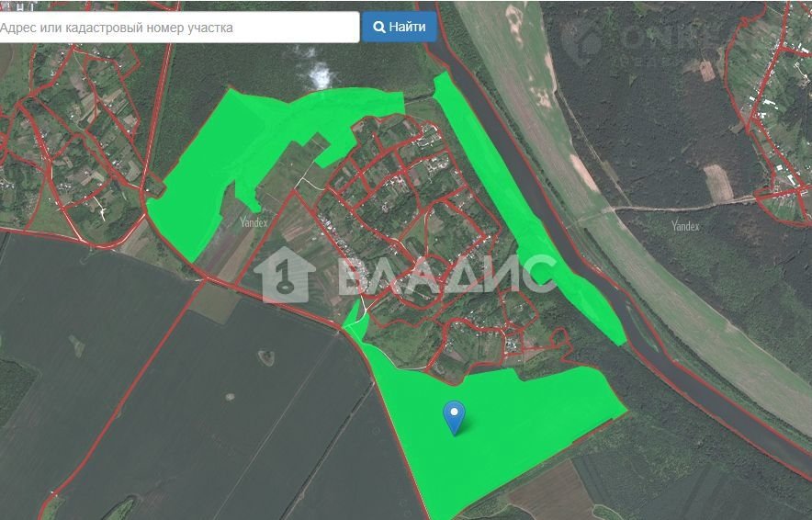This screenshot has height=520, width=812.
Task: Click the blue location pin marker
Action: click(454, 415)
